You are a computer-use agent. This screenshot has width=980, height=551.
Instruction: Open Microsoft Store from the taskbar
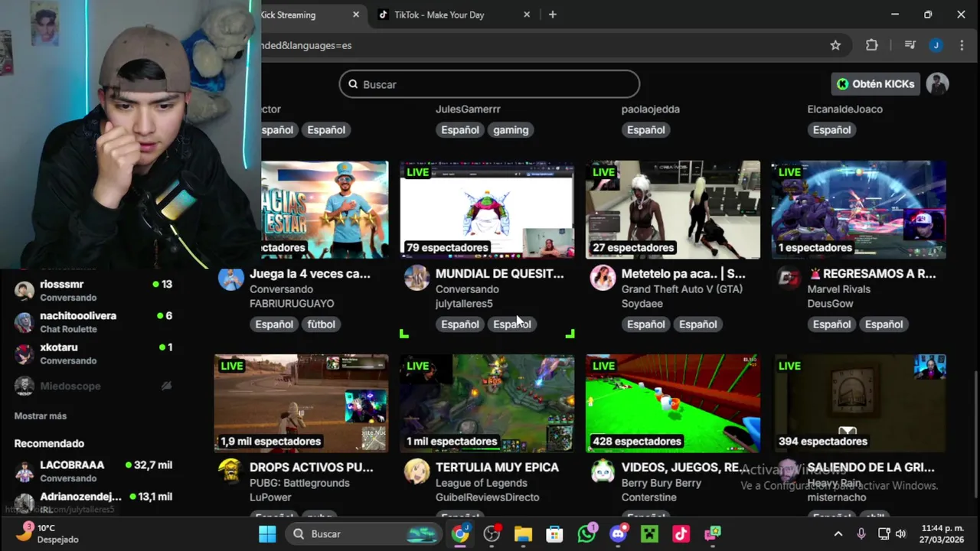[554, 533]
